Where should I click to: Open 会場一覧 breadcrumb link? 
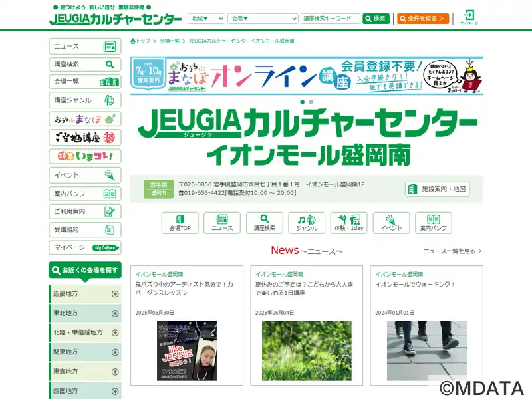(170, 41)
